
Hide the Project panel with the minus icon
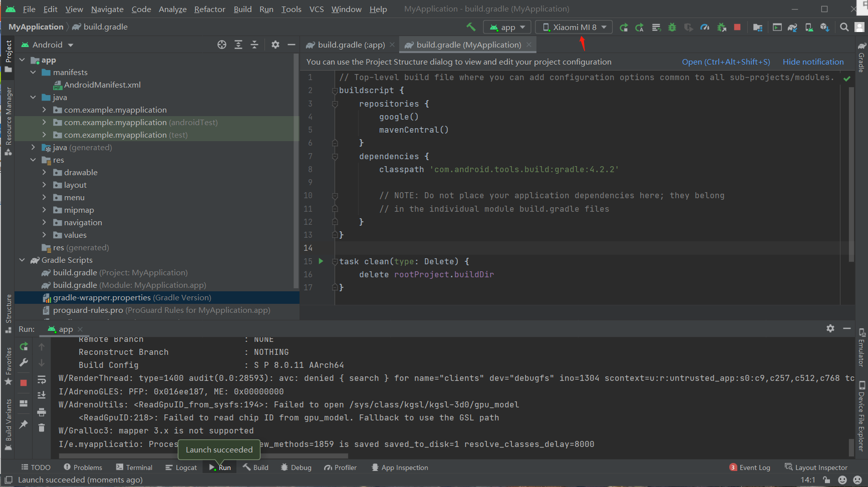coord(292,45)
